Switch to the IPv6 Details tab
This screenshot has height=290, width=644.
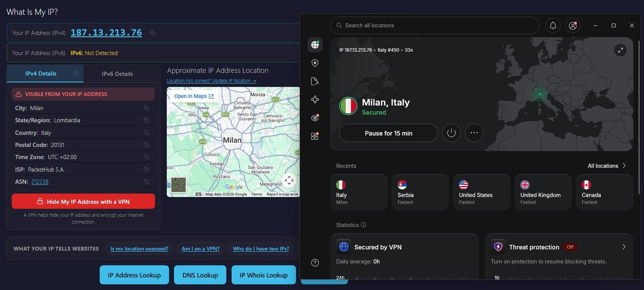tap(118, 74)
